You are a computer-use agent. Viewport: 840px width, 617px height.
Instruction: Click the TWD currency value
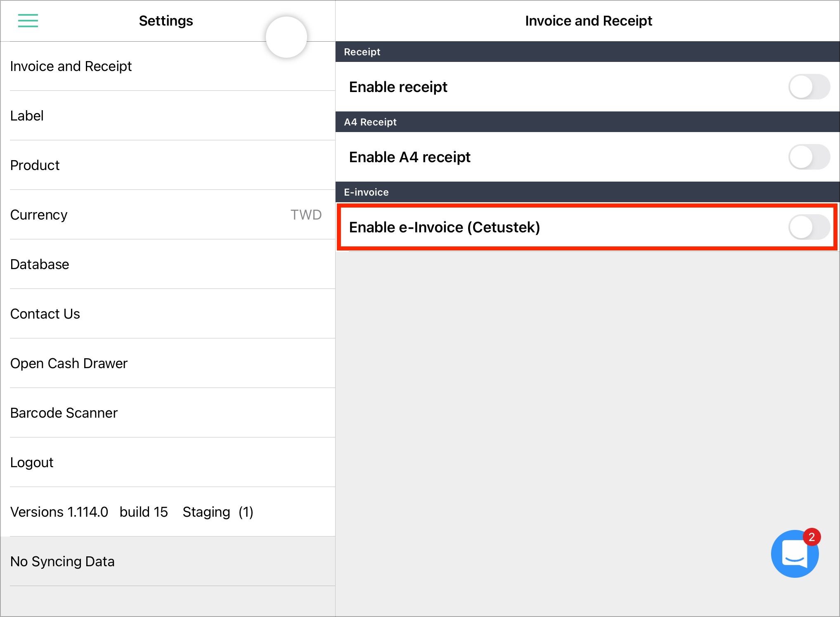(x=306, y=215)
